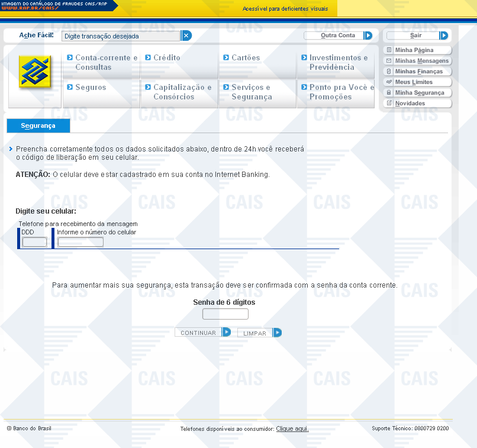Click the Banco do Brasil logo
477x448 pixels.
coord(35,72)
